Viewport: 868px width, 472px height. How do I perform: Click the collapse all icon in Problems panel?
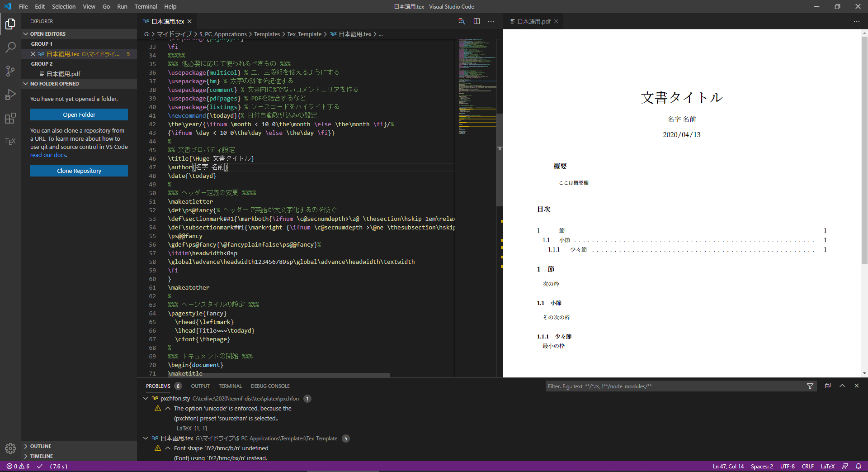[828, 386]
